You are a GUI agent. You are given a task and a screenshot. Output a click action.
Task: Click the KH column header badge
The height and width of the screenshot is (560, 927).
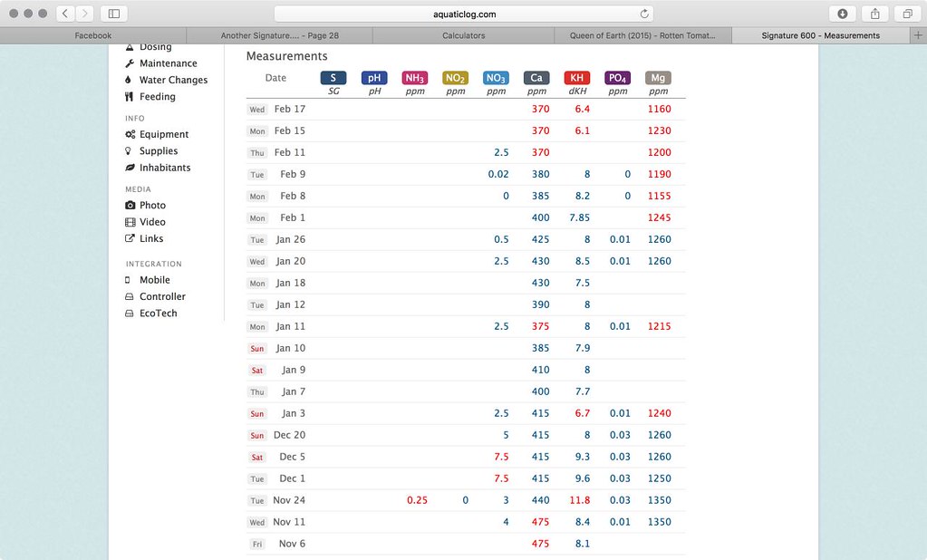(576, 79)
